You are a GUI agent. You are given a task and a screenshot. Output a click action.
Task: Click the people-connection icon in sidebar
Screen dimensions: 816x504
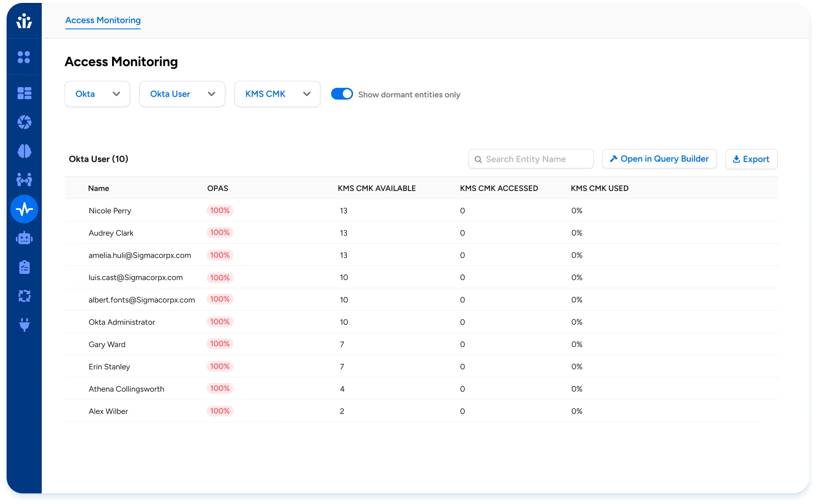point(24,180)
